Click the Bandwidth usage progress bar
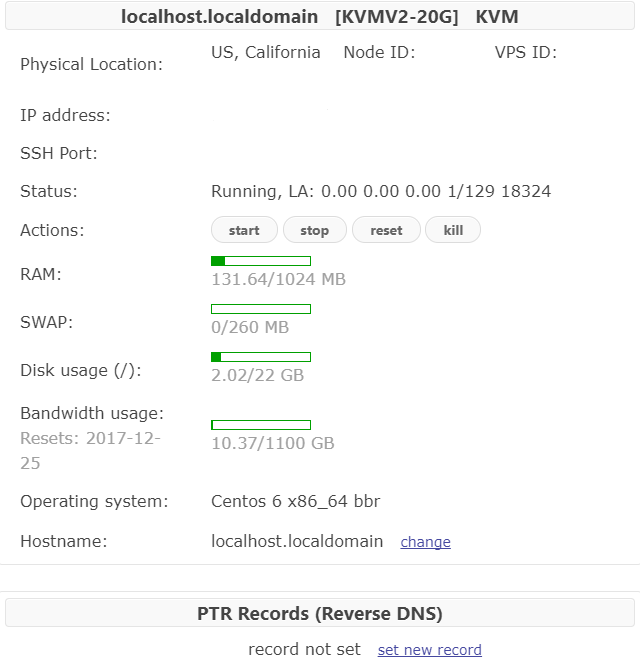The width and height of the screenshot is (640, 668). coord(261,425)
